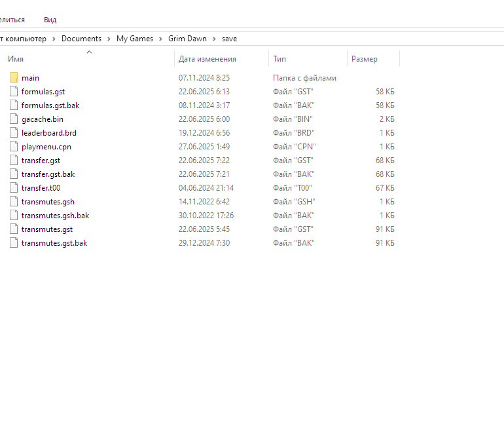Viewport: 504px width, 439px height.
Task: Select the transmutes.gsh.bak file icon
Action: (14, 216)
